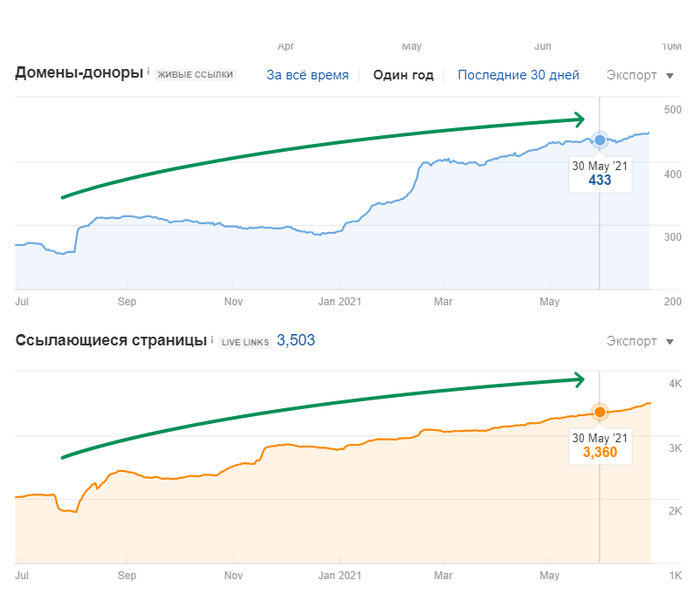Viewport: 700px width, 594px height.
Task: Click info icon beside Ссылающиеся страницы title
Action: [x=211, y=337]
